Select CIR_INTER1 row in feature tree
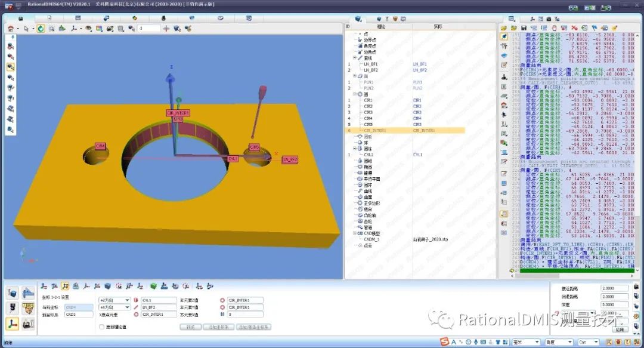Screen dimensions: 644x348 tap(404, 130)
